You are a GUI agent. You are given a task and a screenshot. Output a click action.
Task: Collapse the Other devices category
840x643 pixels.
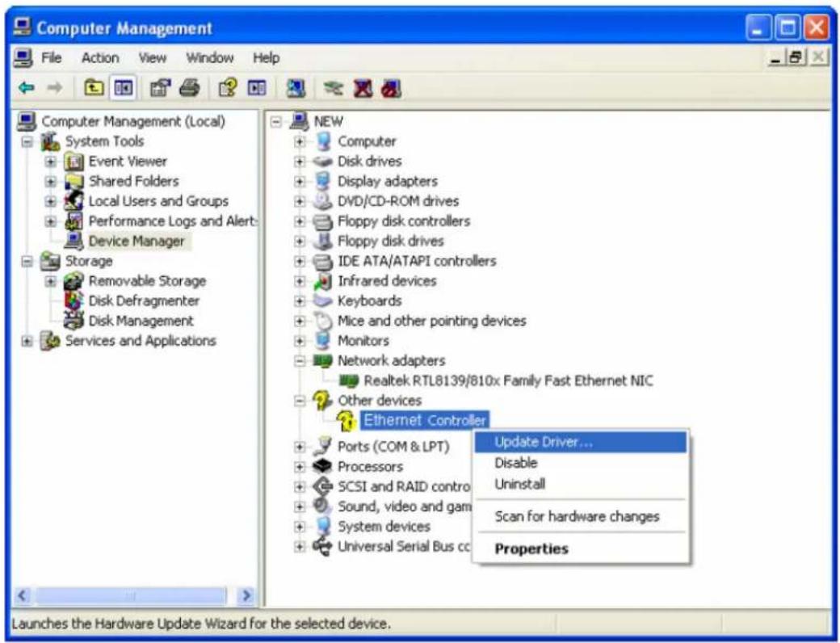pyautogui.click(x=300, y=401)
